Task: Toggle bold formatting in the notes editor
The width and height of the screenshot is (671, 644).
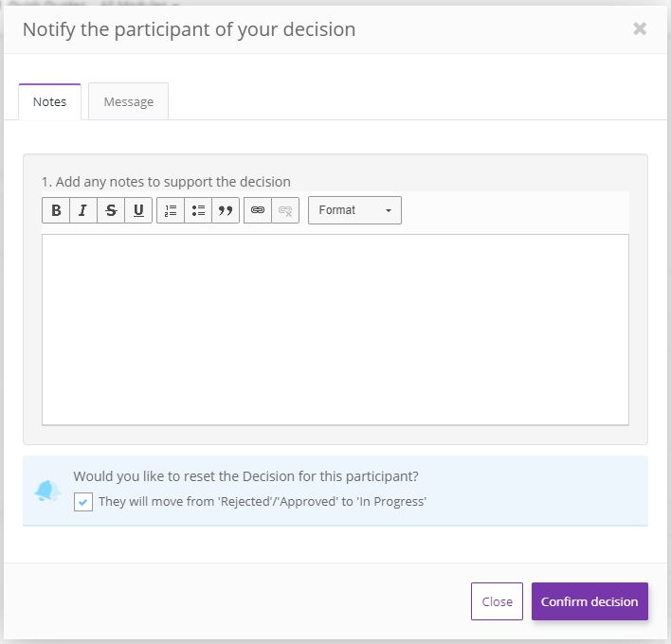Action: 56,210
